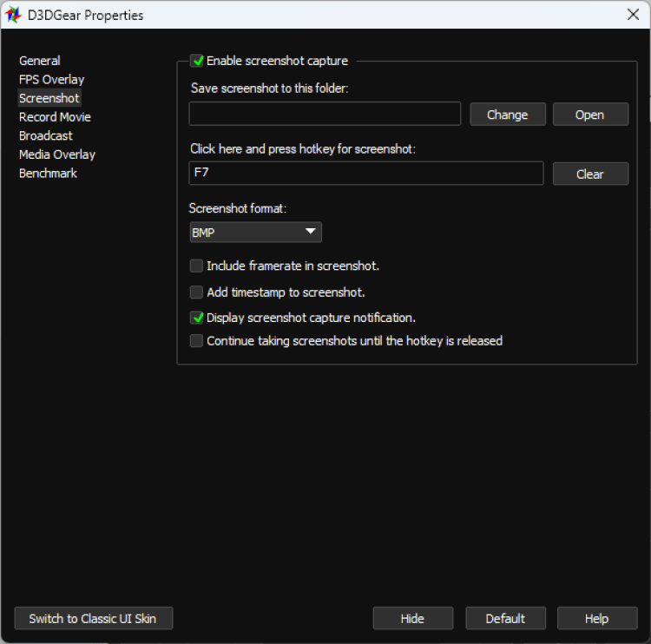Click the Open folder button
Viewport: 651px width, 644px height.
(x=589, y=115)
